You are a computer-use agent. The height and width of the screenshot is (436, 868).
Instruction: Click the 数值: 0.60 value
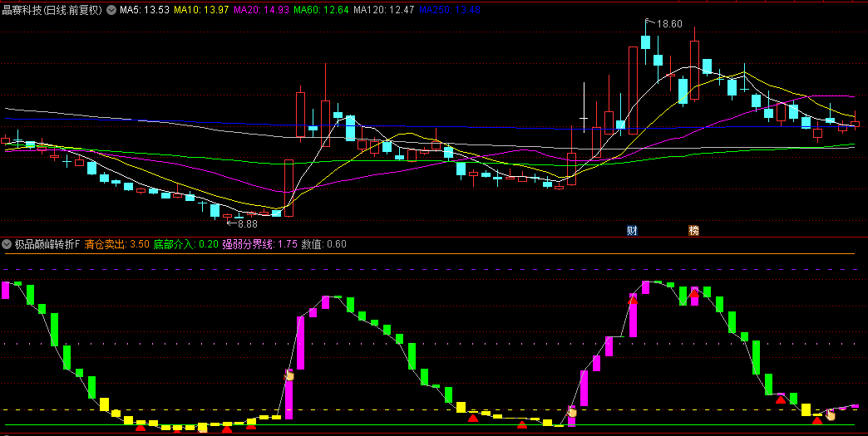(x=324, y=243)
